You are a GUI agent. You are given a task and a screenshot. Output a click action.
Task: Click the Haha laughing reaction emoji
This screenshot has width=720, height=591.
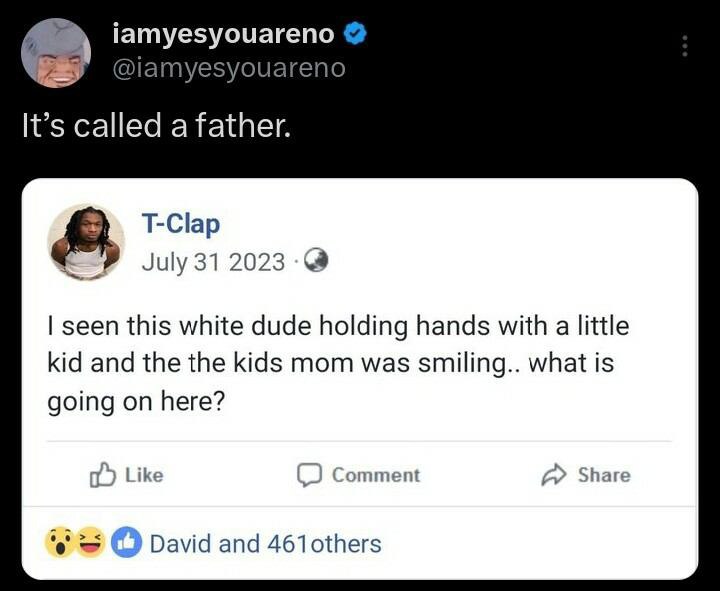click(91, 544)
